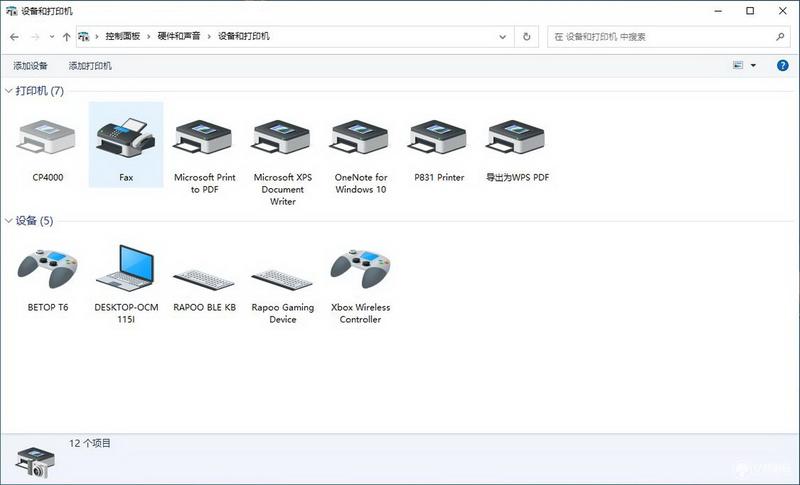Select the P831 Printer icon
The height and width of the screenshot is (485, 800).
(439, 138)
